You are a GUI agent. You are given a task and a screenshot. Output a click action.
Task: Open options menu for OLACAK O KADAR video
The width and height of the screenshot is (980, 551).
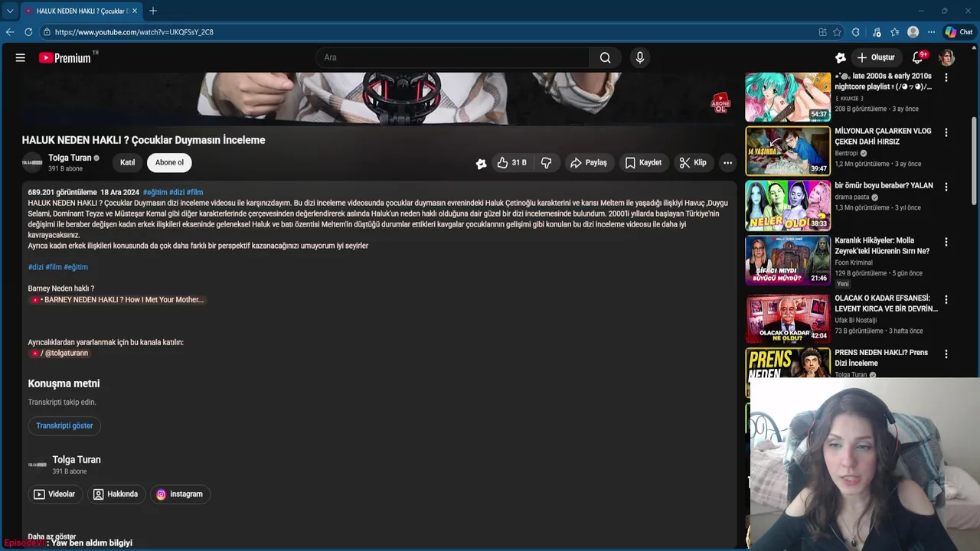(x=946, y=299)
